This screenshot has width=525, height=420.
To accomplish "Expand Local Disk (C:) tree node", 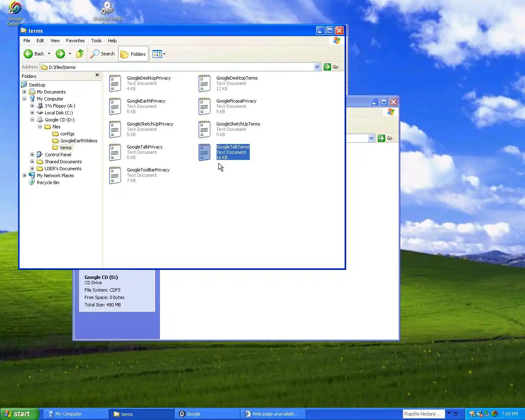I will click(x=32, y=113).
